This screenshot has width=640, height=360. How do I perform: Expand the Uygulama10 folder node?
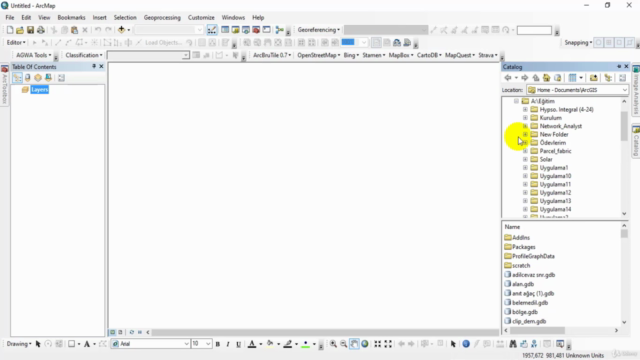525,176
